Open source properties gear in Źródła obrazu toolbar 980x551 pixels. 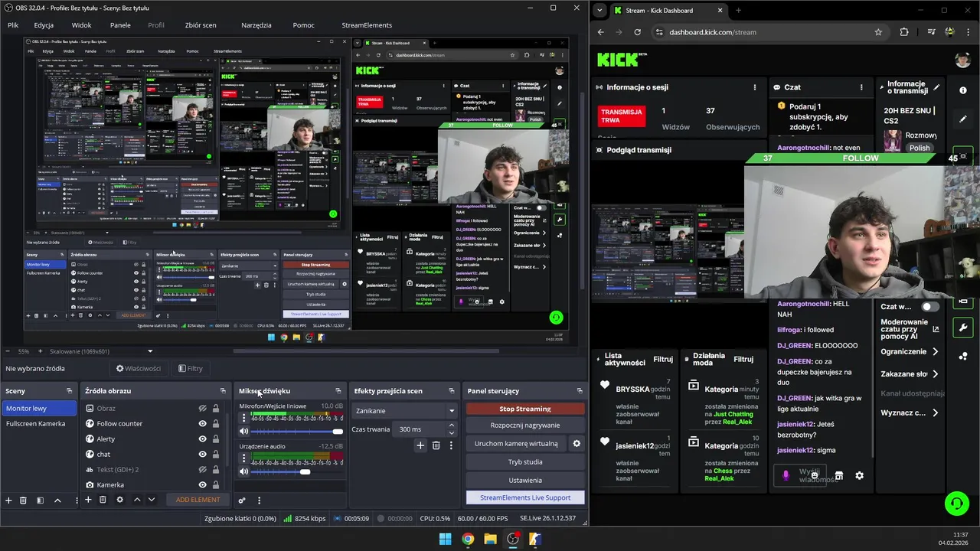pyautogui.click(x=119, y=500)
